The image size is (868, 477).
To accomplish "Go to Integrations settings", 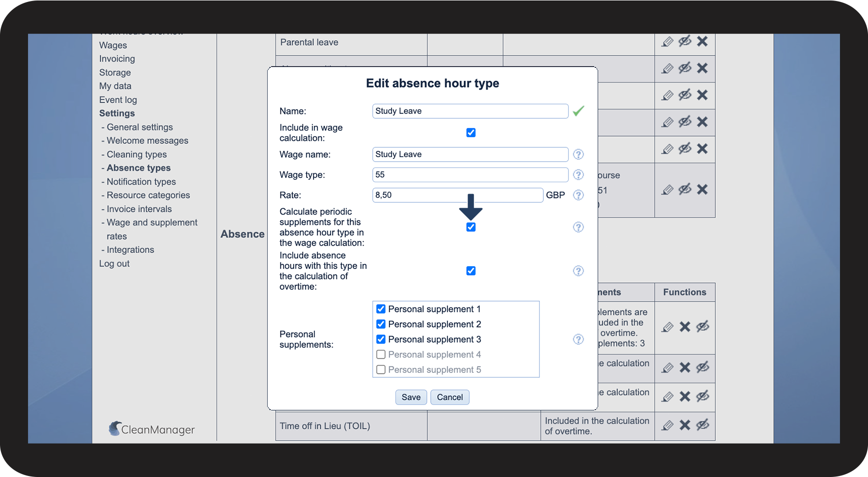I will [x=130, y=250].
